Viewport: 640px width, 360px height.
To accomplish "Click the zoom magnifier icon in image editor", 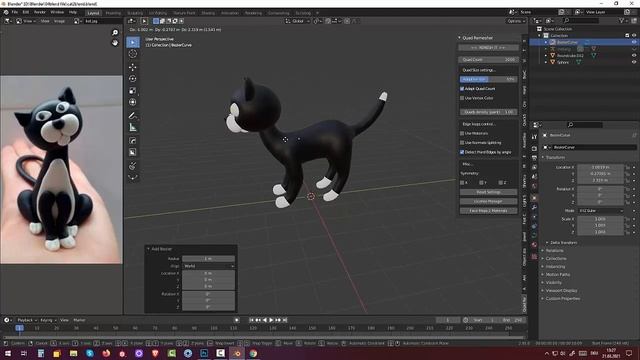I will click(115, 33).
